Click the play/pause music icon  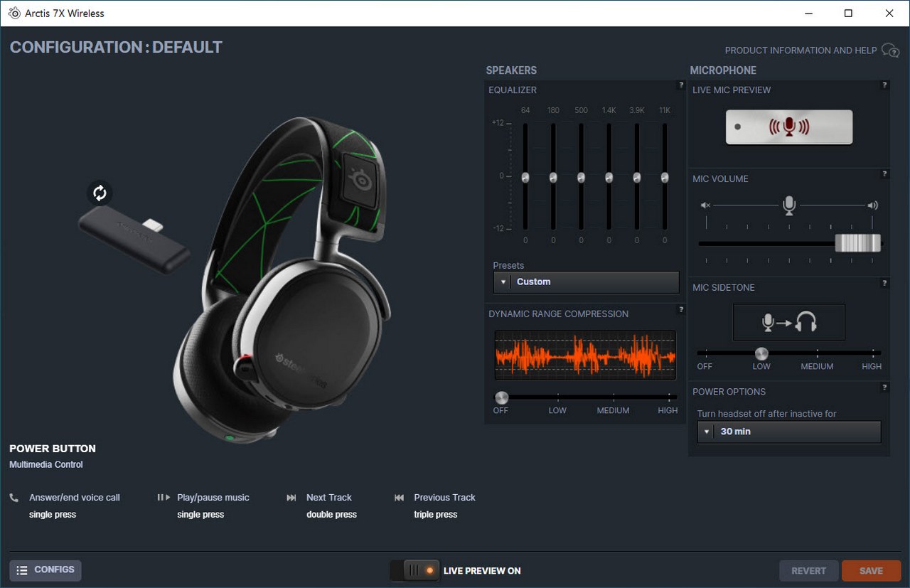pyautogui.click(x=164, y=498)
